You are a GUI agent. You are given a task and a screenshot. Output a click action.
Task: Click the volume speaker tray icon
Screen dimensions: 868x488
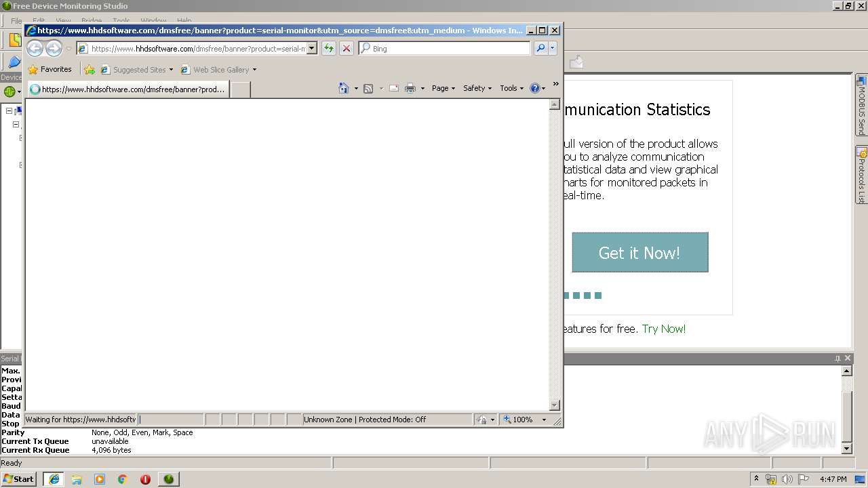(x=787, y=479)
